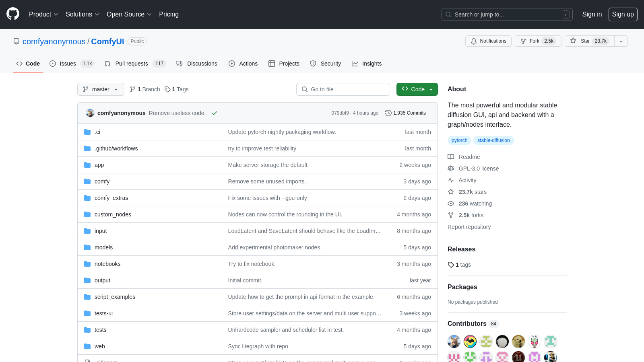Image resolution: width=644 pixels, height=362 pixels.
Task: Open the tests-ui folder
Action: 103,313
